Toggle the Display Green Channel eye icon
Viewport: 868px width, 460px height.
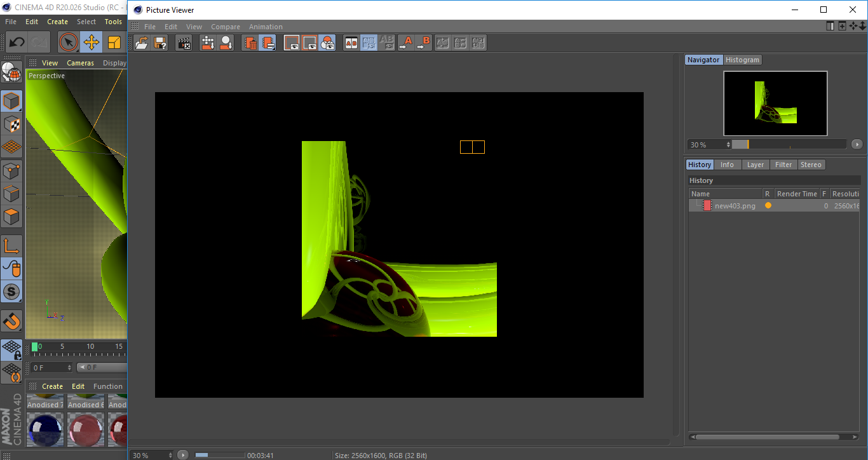309,43
